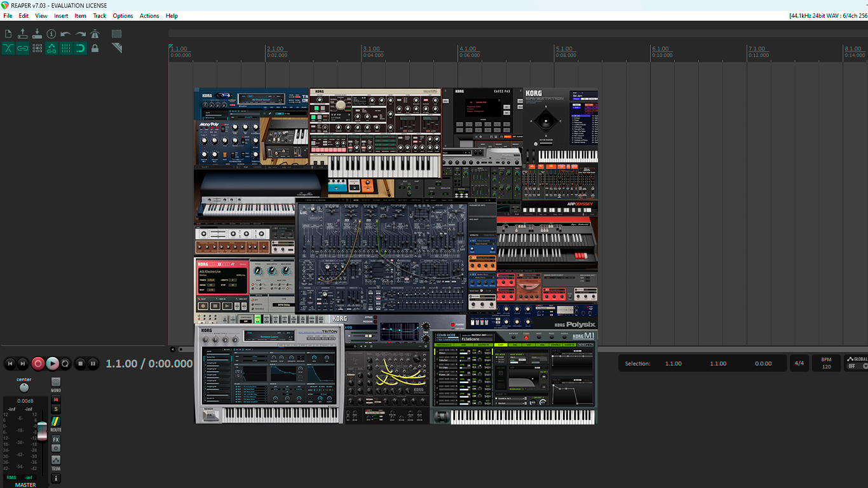Click the audio device info in menu bar
The height and width of the screenshot is (488, 868).
(x=828, y=16)
